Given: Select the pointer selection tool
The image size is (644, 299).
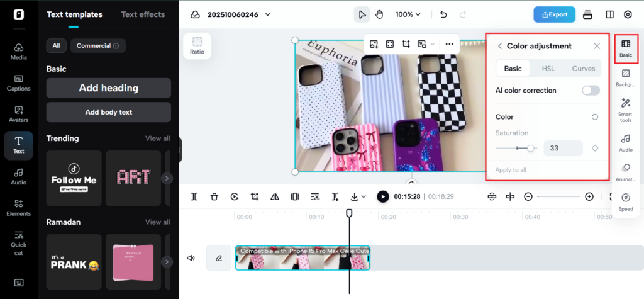Looking at the screenshot, I should click(362, 14).
